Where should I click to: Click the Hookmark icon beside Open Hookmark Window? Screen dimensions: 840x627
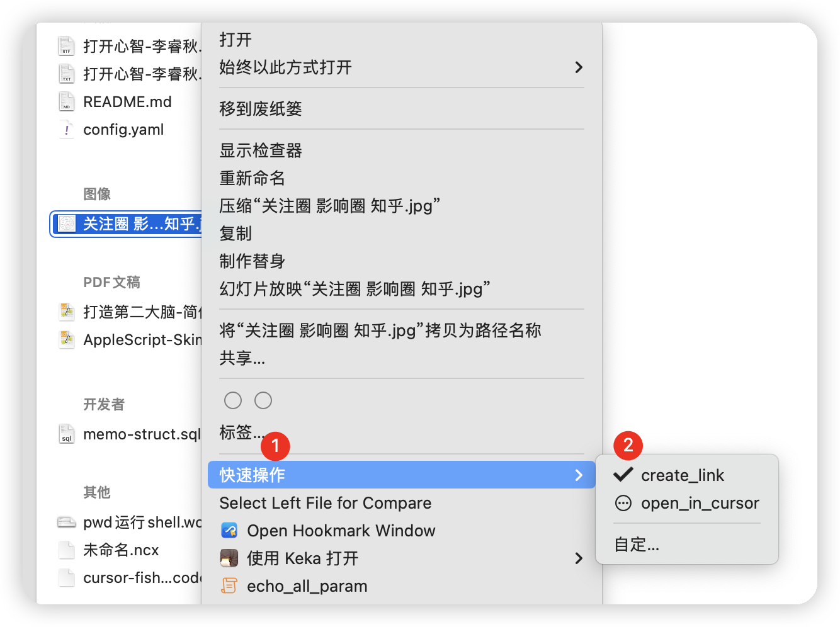pyautogui.click(x=229, y=531)
